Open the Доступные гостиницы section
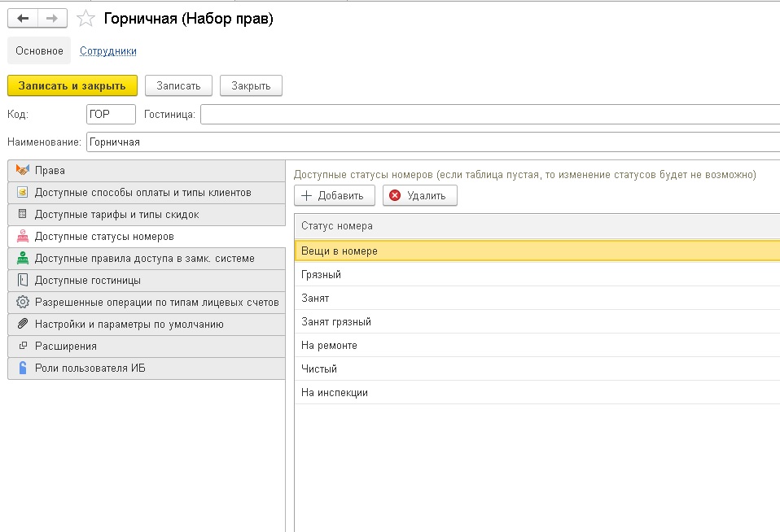This screenshot has height=532, width=780. [87, 281]
